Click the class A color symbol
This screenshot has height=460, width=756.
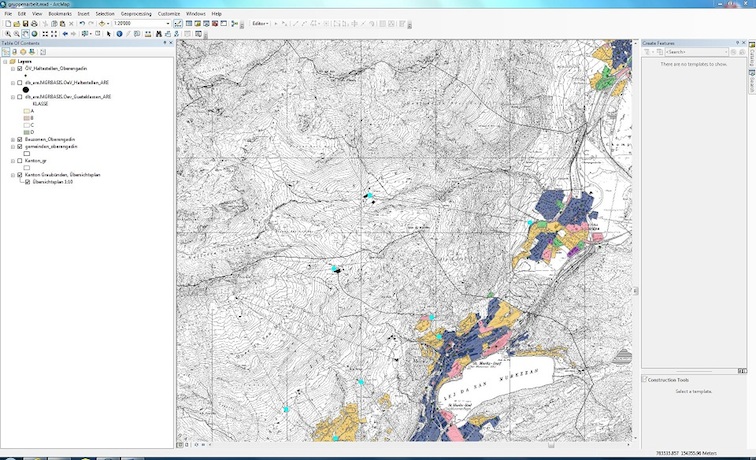pos(28,111)
